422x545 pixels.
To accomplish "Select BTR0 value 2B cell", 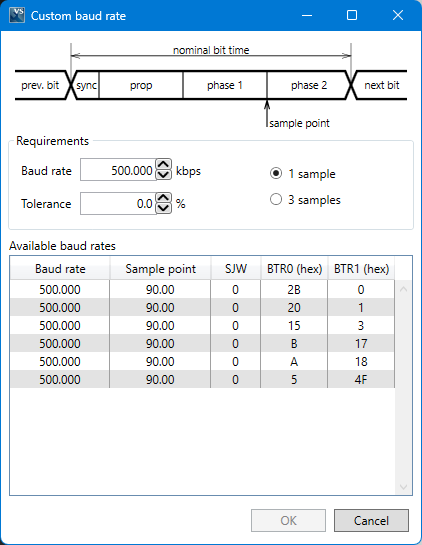I will click(x=294, y=290).
